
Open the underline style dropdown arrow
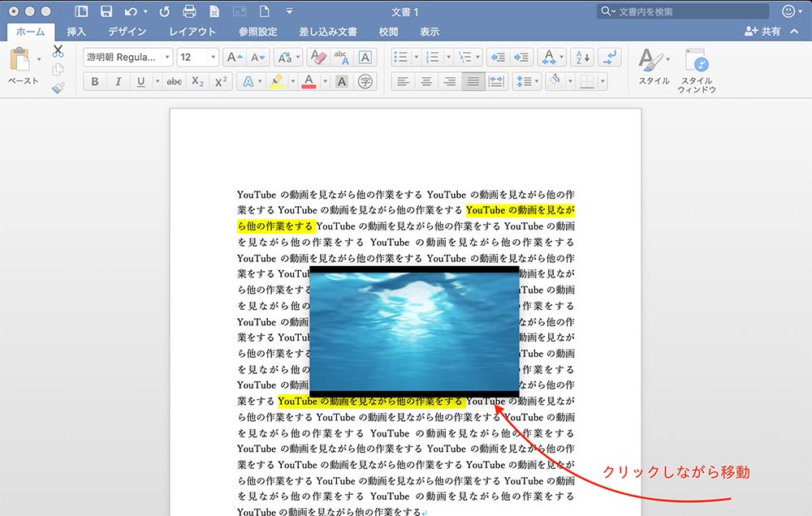157,81
